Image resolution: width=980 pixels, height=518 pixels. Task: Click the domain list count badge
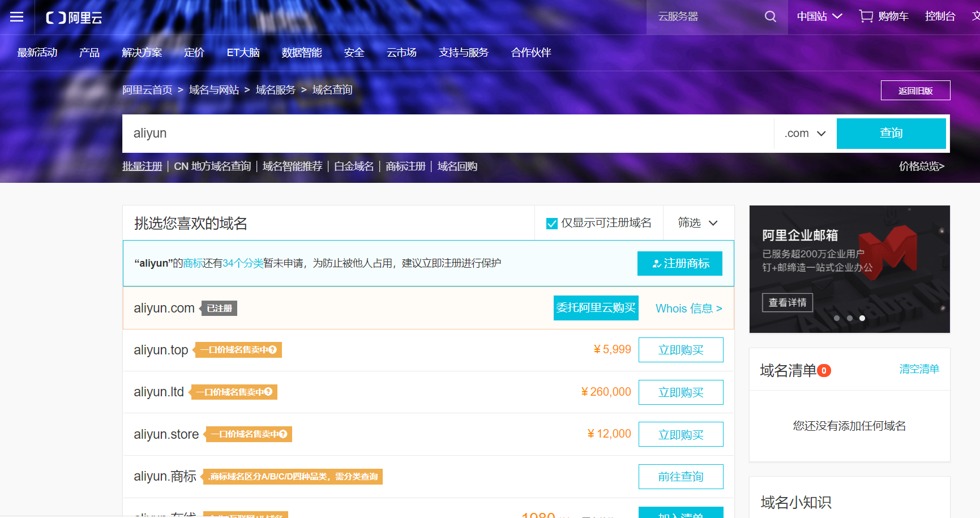(x=824, y=371)
